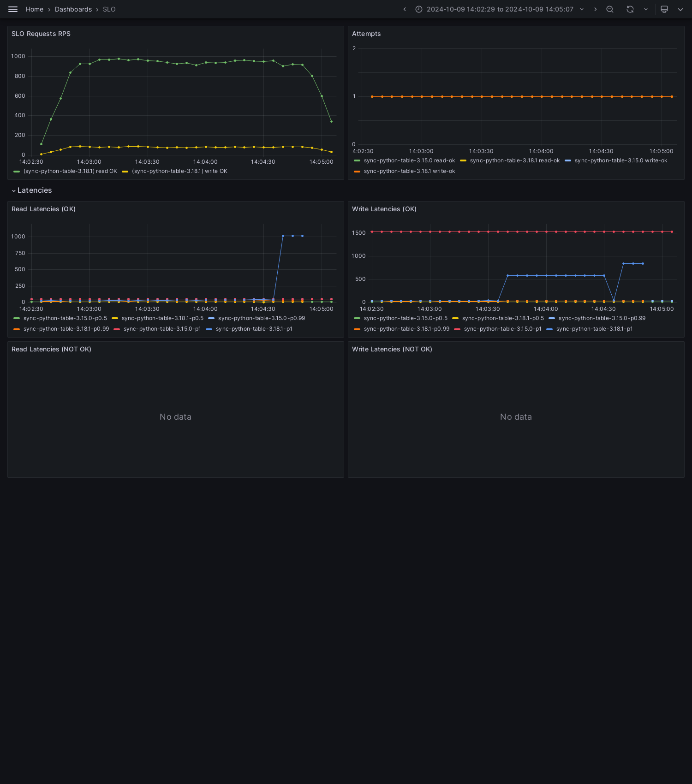Open Dashboards breadcrumb link
This screenshot has width=692, height=784.
click(73, 9)
